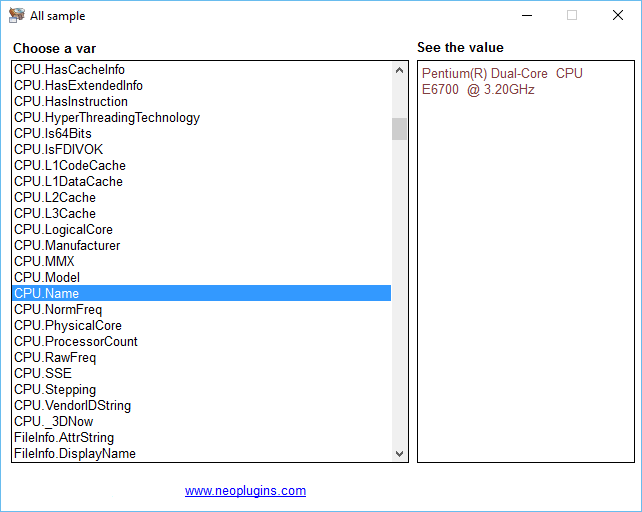Select CPU.ProcessorCount entry
642x512 pixels.
click(201, 341)
